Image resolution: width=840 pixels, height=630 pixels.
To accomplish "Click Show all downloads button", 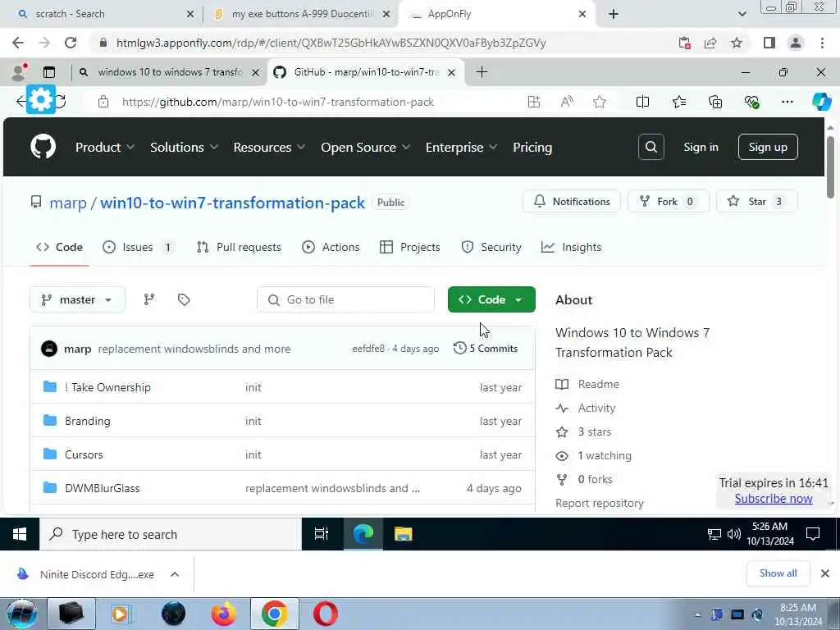I will pos(778,573).
